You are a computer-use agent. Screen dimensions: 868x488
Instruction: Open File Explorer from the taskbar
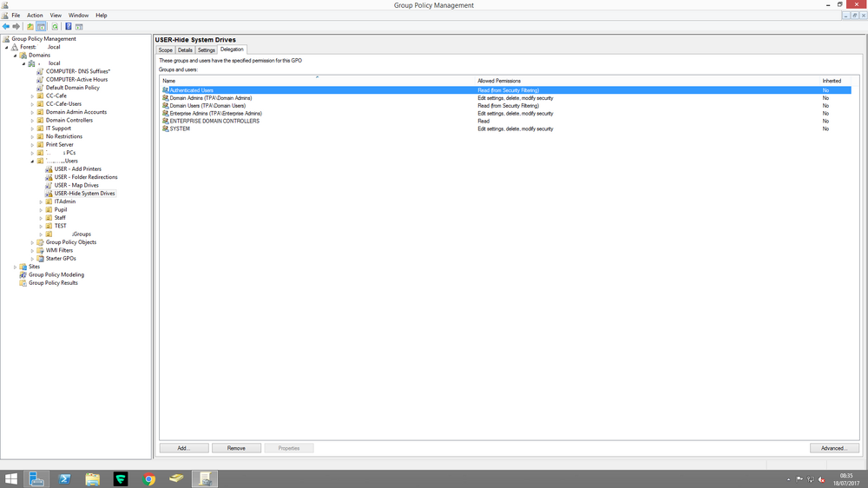coord(93,479)
